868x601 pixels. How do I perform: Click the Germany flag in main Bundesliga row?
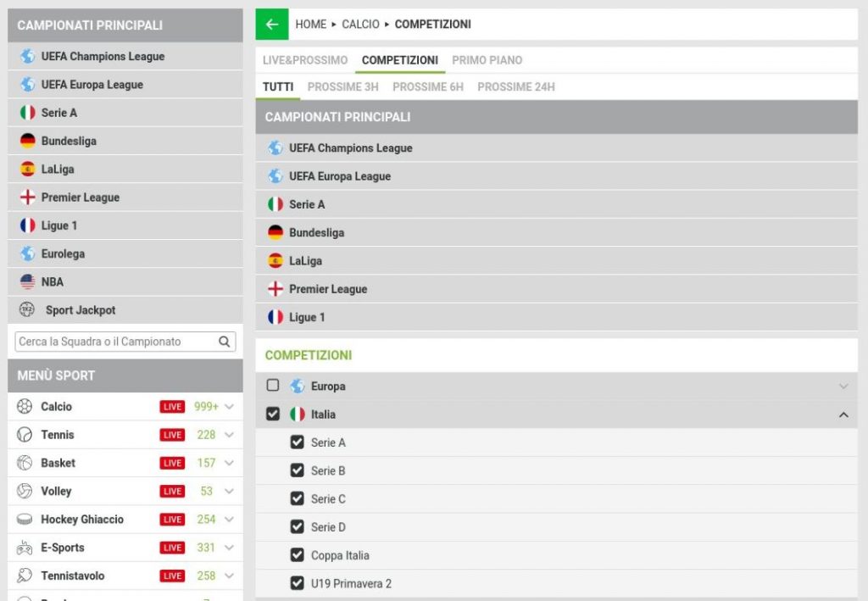[x=275, y=232]
